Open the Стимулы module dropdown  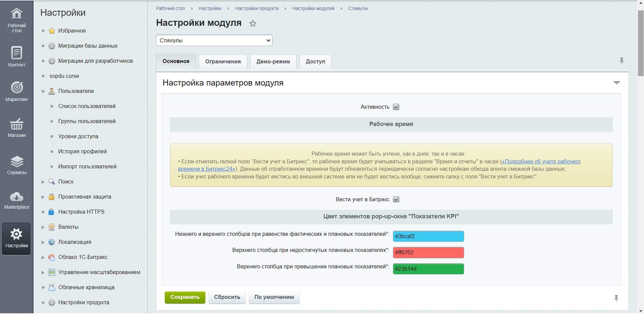[214, 40]
